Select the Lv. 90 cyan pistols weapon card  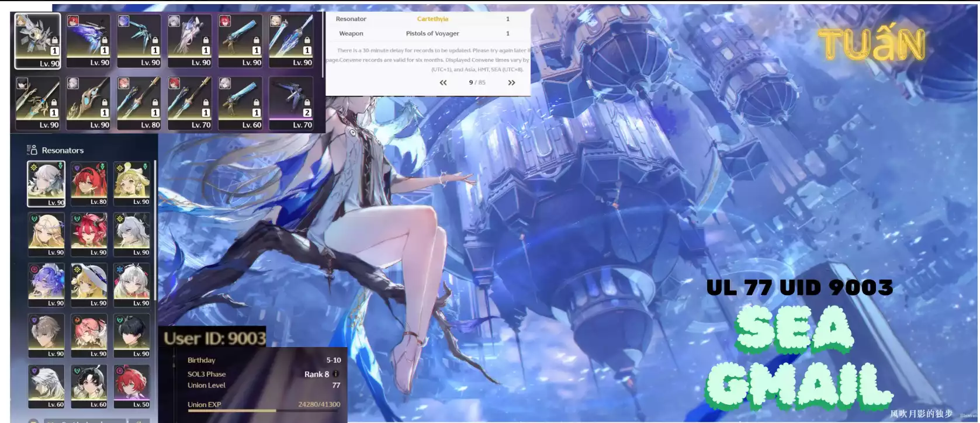point(240,41)
